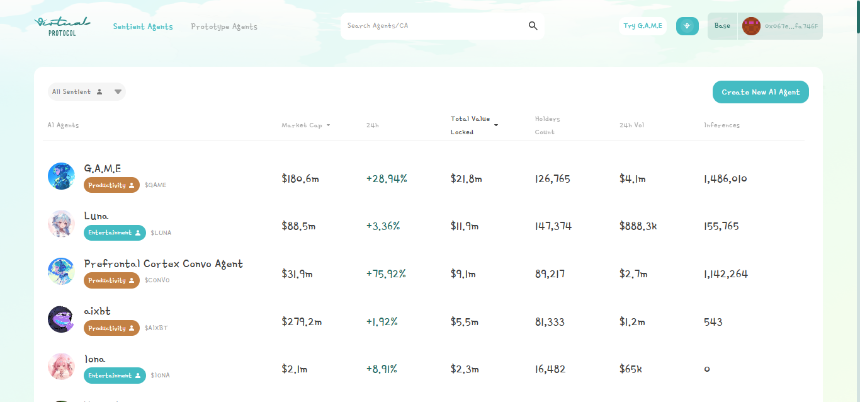Click the $88.5m market cap value
Viewport: 860px width, 402px height.
[x=298, y=226]
